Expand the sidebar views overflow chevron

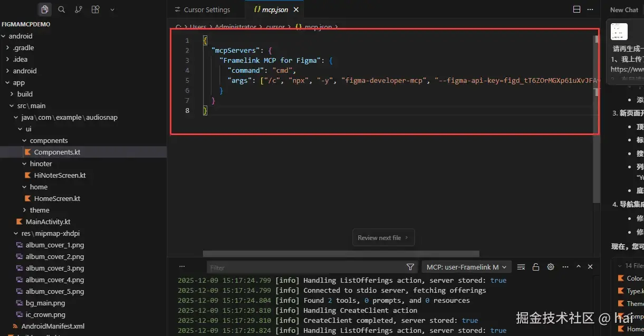pos(112,9)
